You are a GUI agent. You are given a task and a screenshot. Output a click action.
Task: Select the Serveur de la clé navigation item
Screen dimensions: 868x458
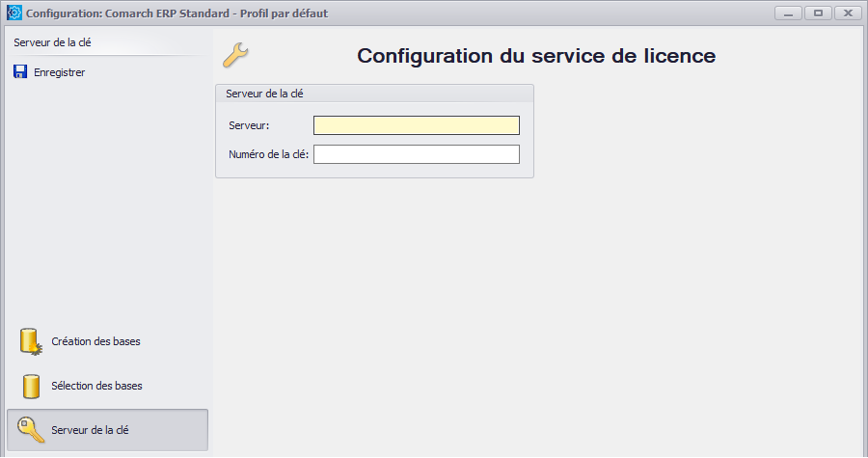pyautogui.click(x=107, y=430)
